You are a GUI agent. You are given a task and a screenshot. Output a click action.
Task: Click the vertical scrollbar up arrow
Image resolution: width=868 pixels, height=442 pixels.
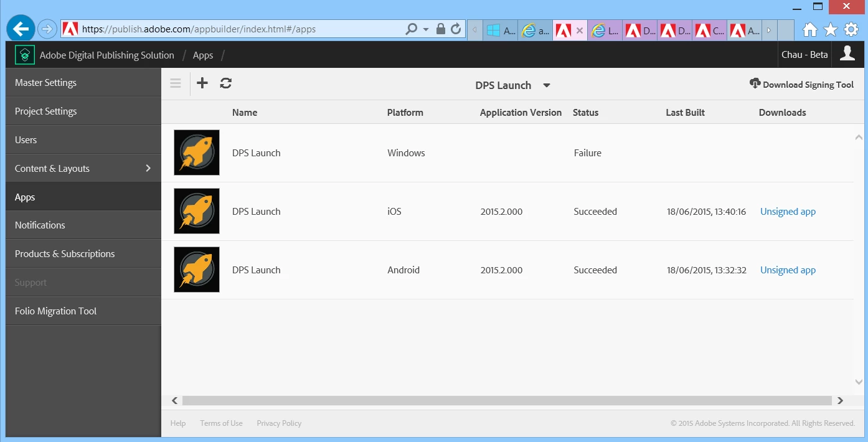tap(859, 137)
